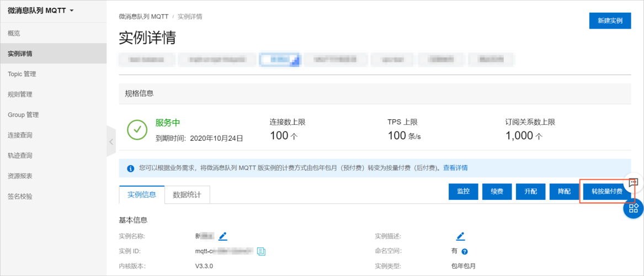
Task: Open the chat feedback floating icon
Action: (633, 182)
